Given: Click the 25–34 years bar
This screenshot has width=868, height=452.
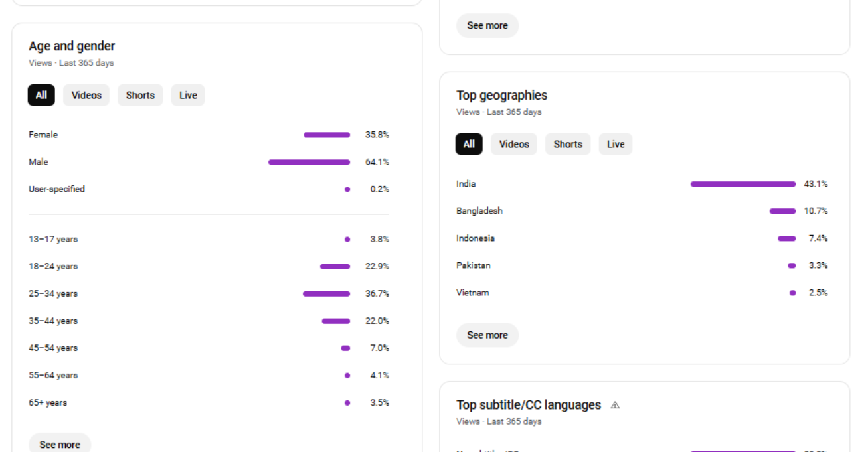Looking at the screenshot, I should click(x=326, y=293).
